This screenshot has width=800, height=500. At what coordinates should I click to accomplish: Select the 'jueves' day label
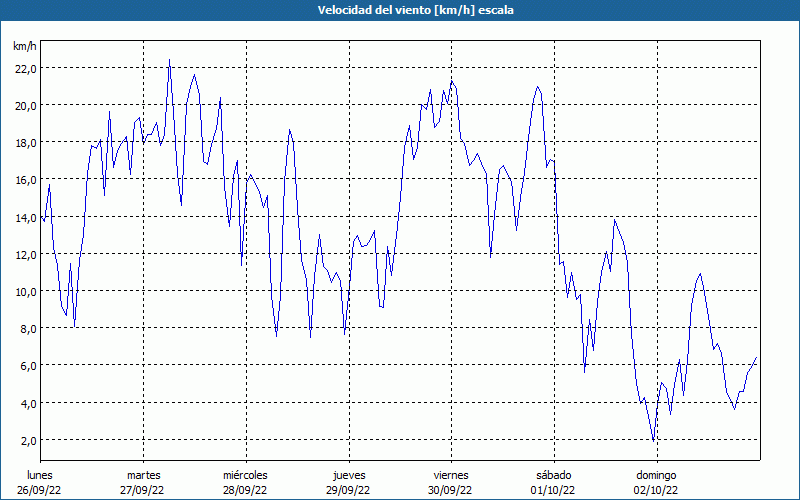pos(349,475)
